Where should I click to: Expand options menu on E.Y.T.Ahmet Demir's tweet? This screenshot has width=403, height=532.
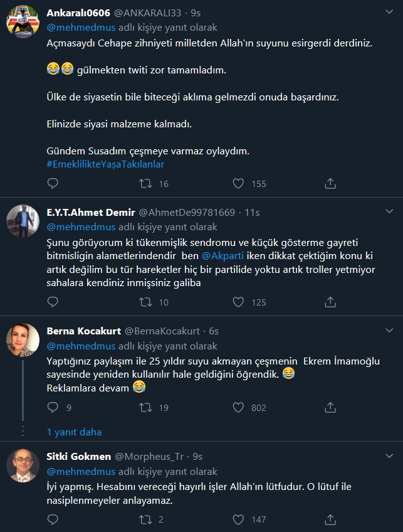coord(389,212)
